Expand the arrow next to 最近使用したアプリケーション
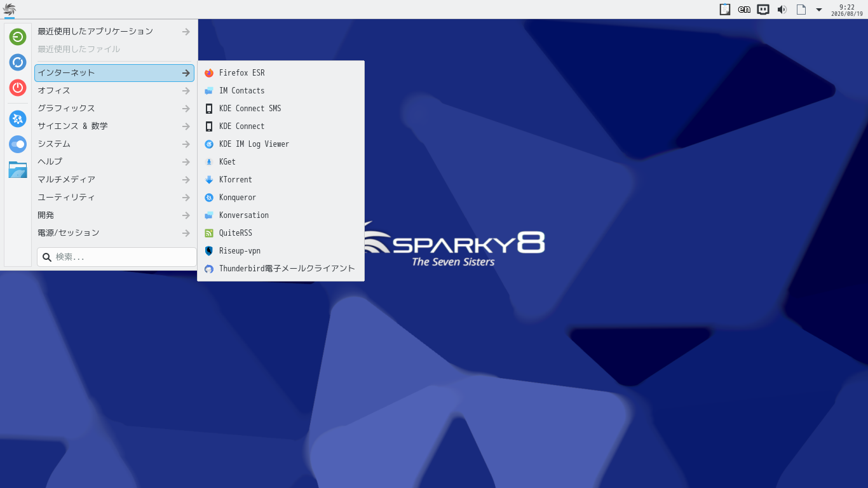 (186, 31)
